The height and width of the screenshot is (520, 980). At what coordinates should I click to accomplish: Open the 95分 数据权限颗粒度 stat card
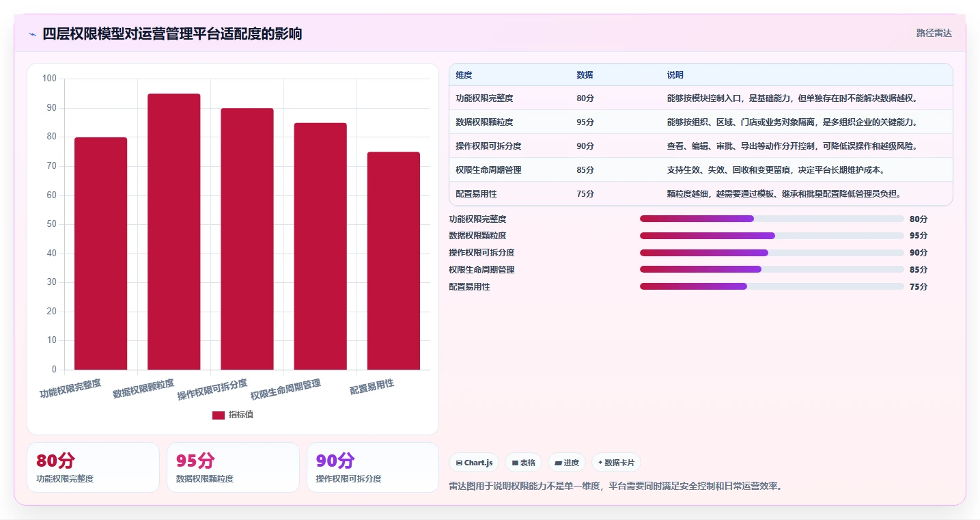[x=233, y=467]
